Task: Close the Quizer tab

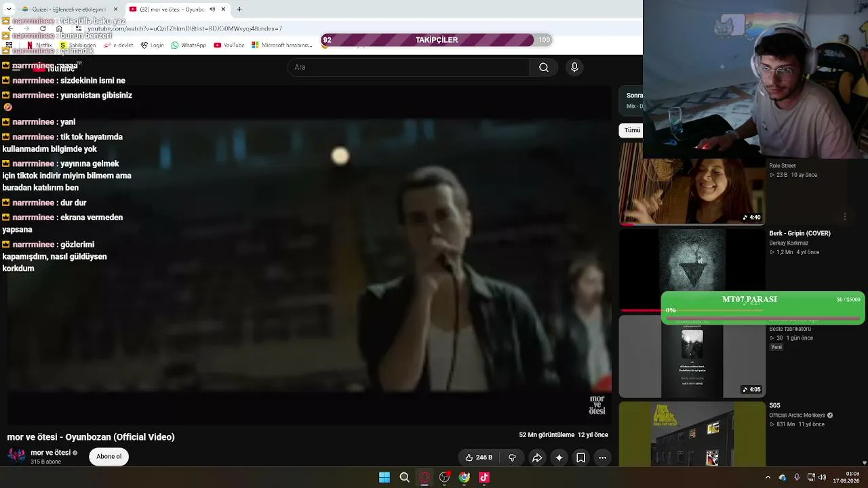Action: [115, 9]
